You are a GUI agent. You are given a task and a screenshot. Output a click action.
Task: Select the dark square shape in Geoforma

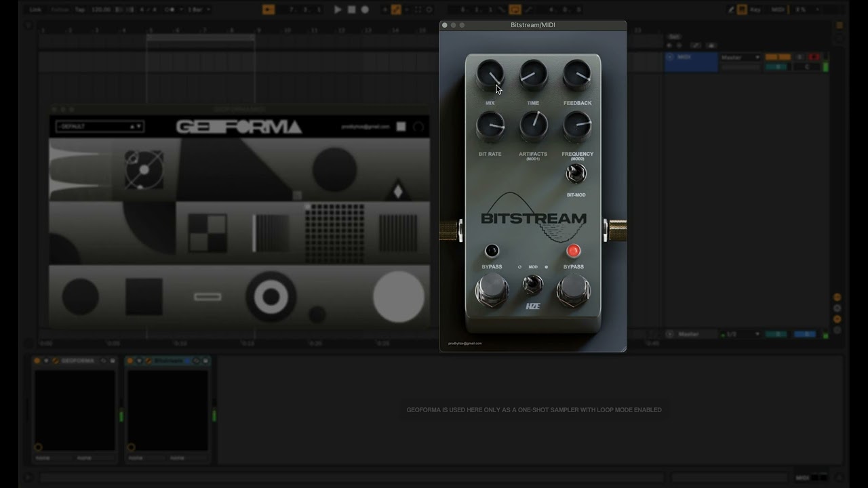point(144,296)
